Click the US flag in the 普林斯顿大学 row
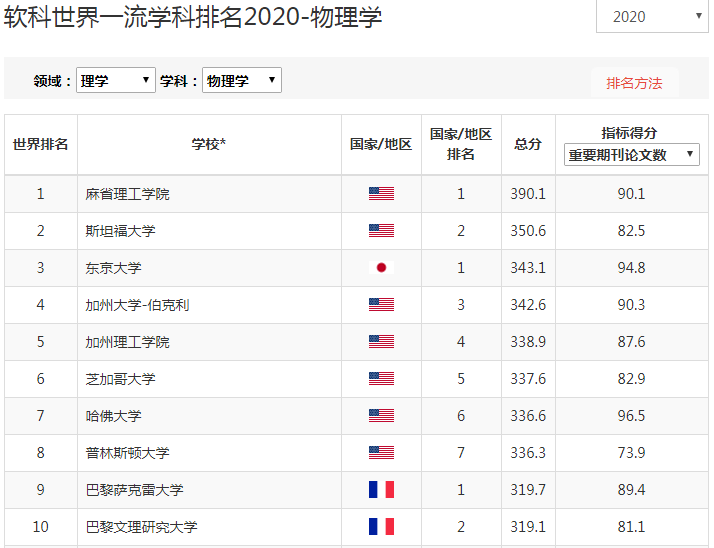 point(381,452)
